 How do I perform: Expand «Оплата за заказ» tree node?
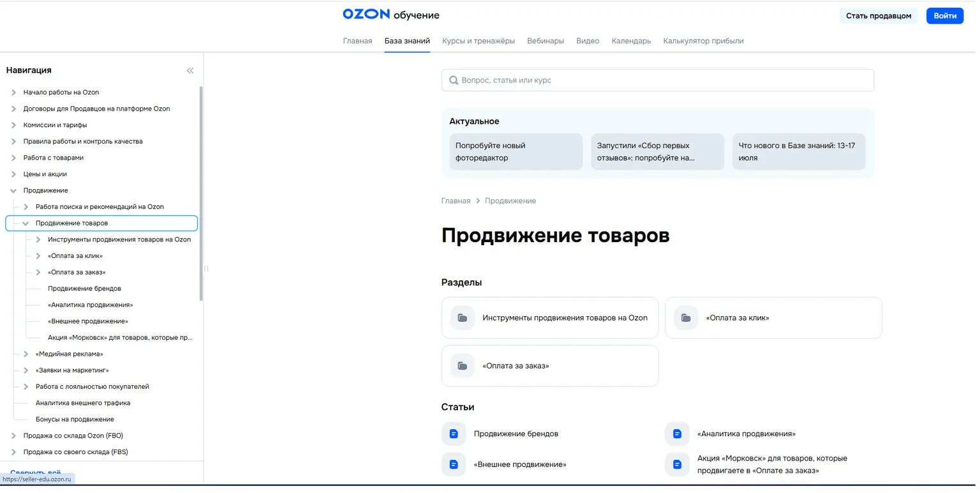[x=38, y=272]
